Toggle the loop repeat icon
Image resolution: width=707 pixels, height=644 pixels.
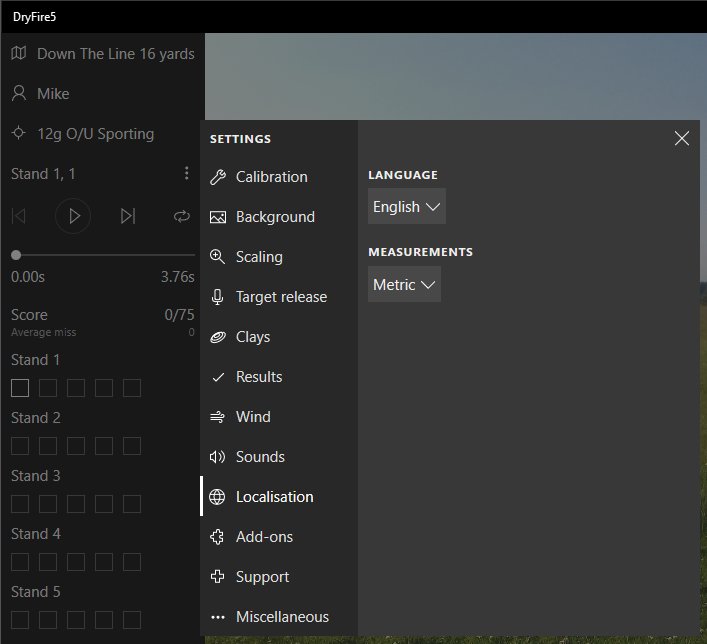181,216
